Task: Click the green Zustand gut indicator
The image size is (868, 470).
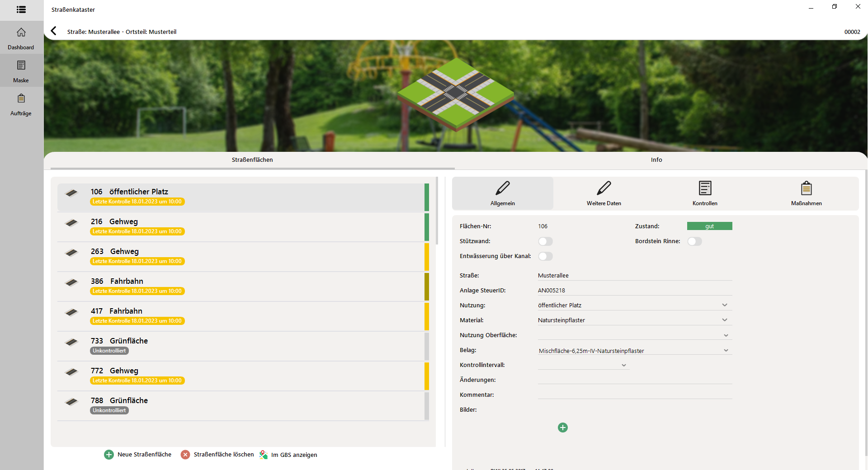Action: (x=709, y=226)
